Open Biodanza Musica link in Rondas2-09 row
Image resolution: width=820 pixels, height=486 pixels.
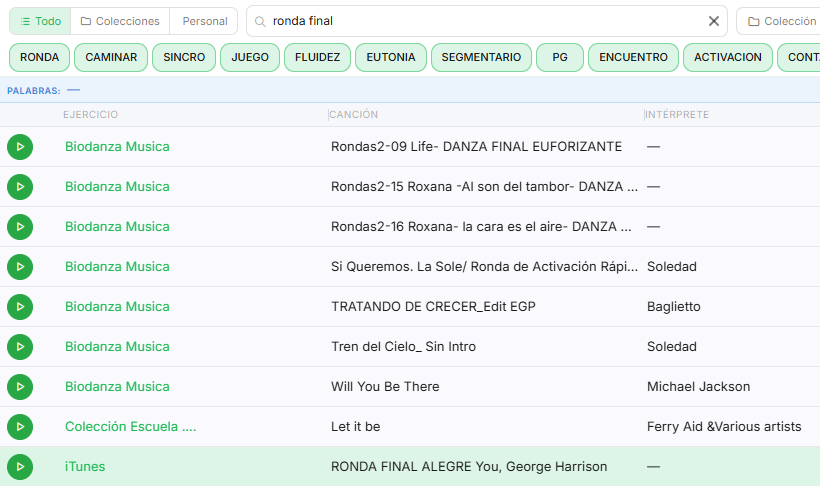[x=117, y=146]
